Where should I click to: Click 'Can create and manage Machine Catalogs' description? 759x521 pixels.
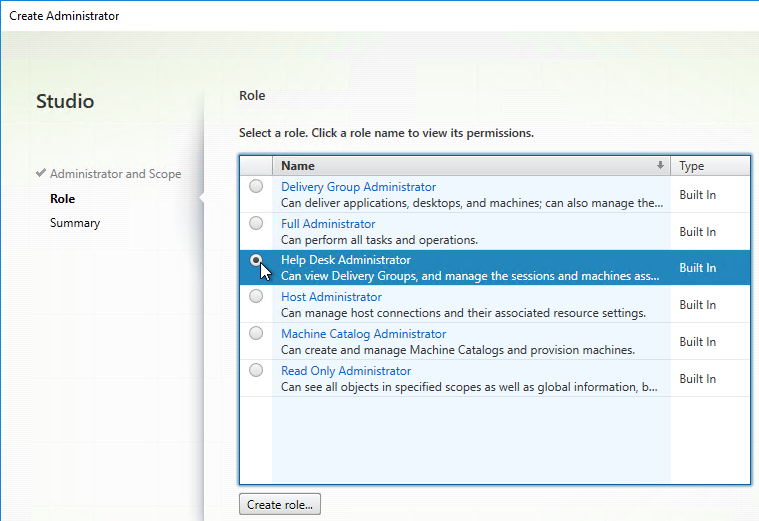click(x=457, y=350)
